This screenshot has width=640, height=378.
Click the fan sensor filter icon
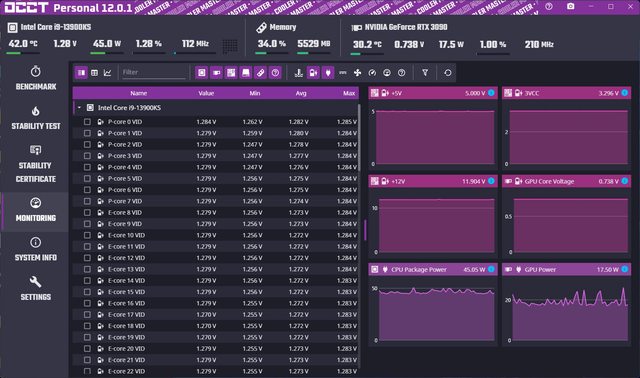click(x=358, y=73)
